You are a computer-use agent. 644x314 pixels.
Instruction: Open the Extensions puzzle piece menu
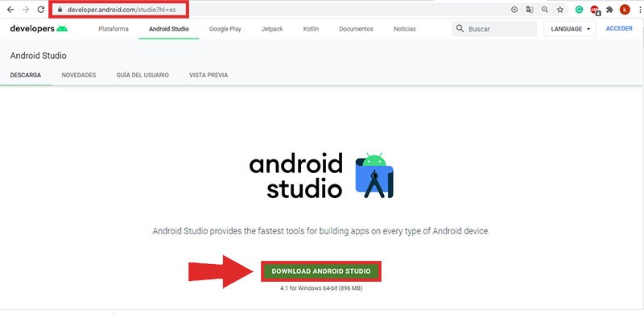tap(609, 10)
